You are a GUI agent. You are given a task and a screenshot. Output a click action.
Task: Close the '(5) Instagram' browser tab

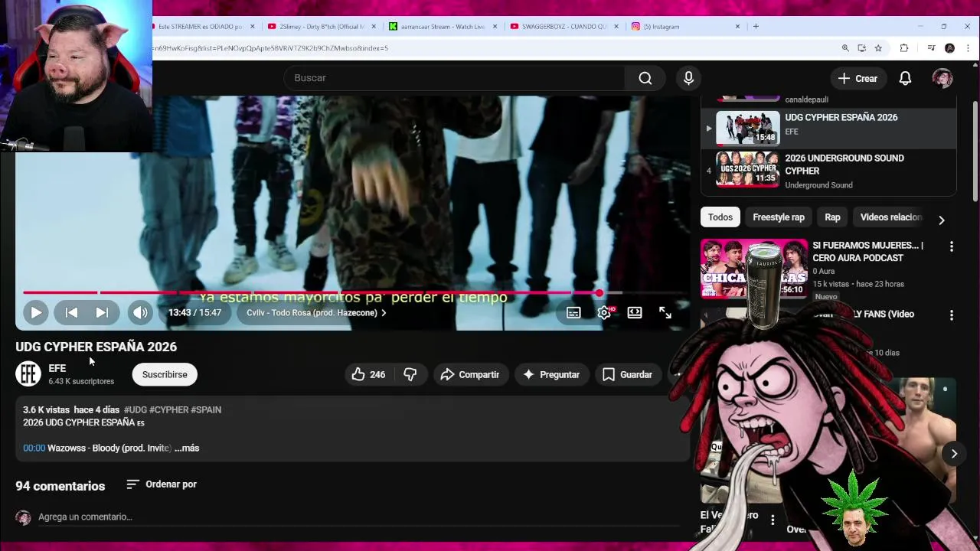(737, 26)
